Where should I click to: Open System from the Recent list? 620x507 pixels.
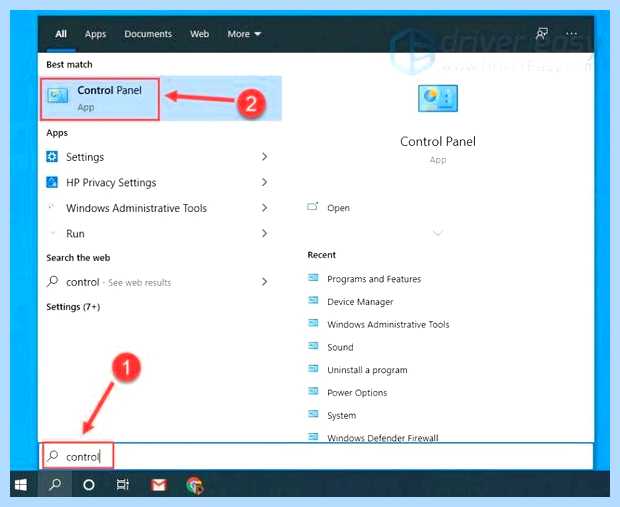pos(342,415)
